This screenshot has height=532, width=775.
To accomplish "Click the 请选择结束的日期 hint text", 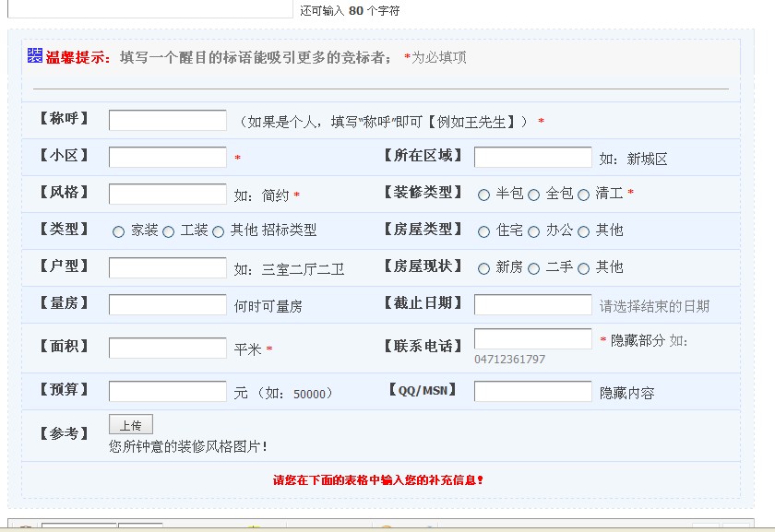I will coord(654,306).
